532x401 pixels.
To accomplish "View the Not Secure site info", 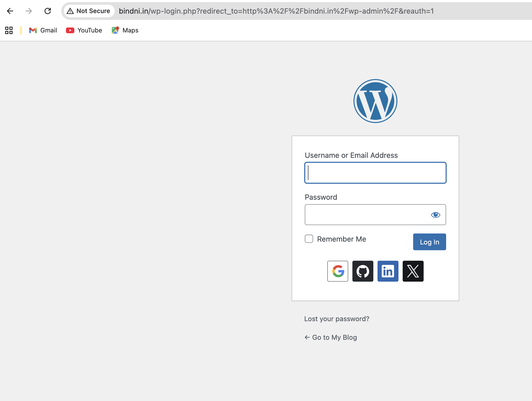I will tap(89, 11).
